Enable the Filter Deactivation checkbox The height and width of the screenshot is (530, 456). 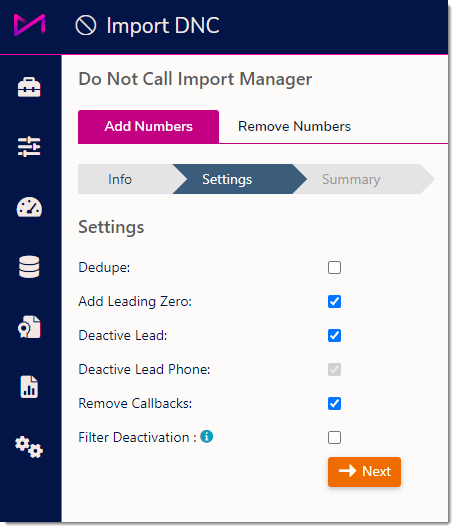click(334, 437)
